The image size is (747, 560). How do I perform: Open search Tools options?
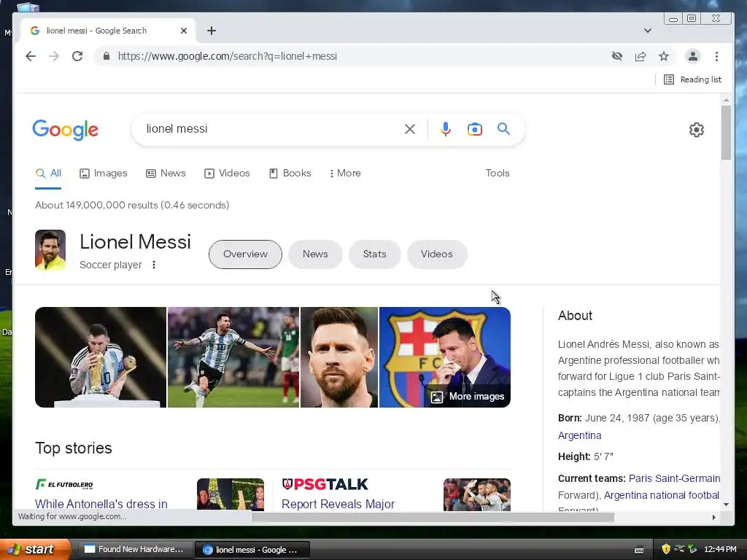(x=498, y=174)
